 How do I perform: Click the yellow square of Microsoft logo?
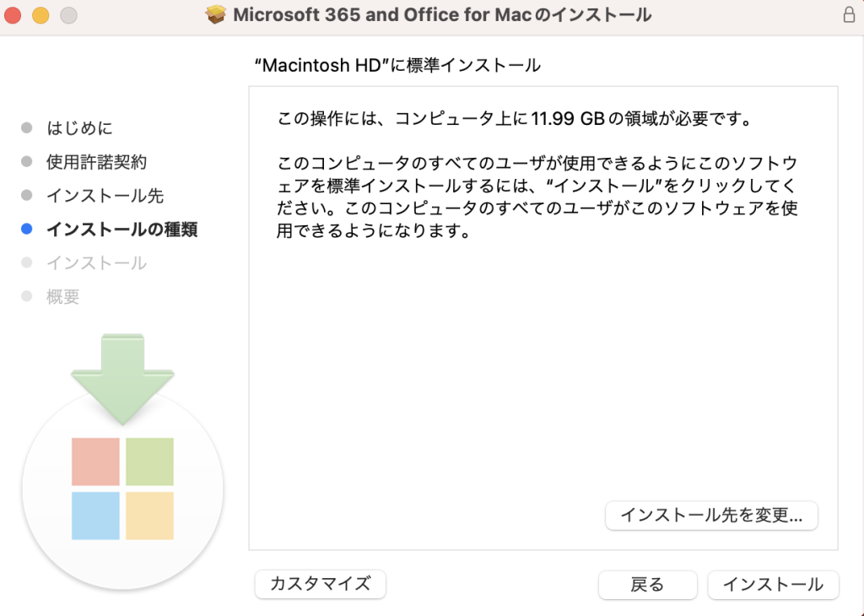click(x=149, y=516)
